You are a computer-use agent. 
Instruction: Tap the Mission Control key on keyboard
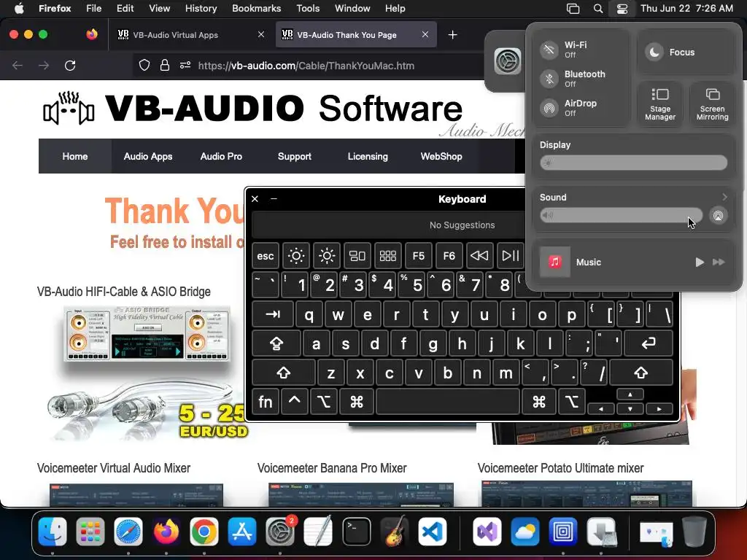click(x=357, y=256)
